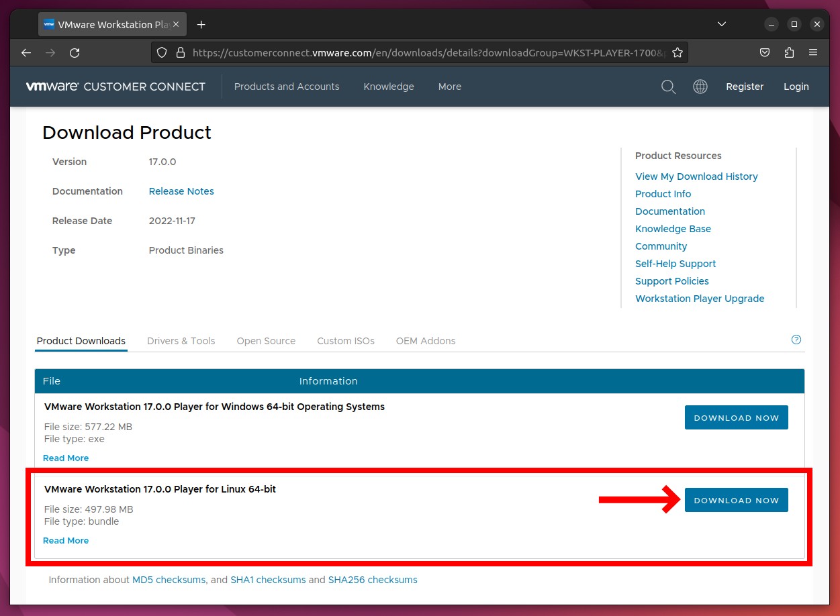Select the Product Downloads tab

tap(81, 341)
